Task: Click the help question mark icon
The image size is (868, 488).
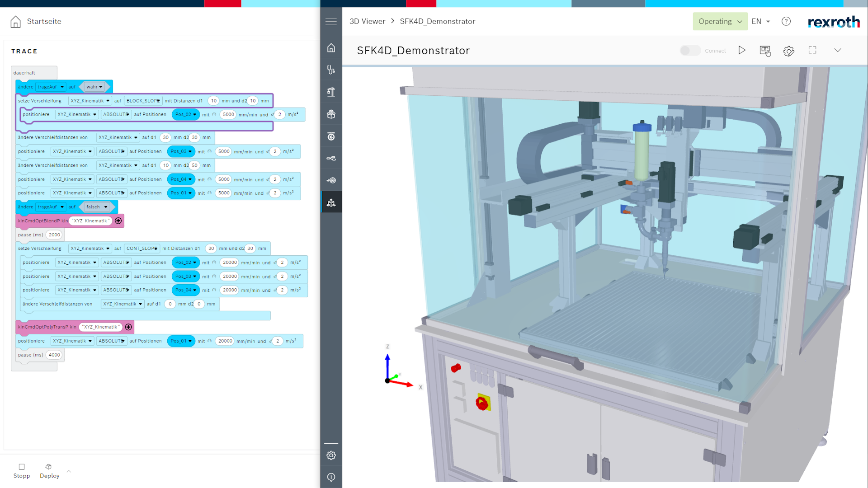Action: click(x=786, y=21)
